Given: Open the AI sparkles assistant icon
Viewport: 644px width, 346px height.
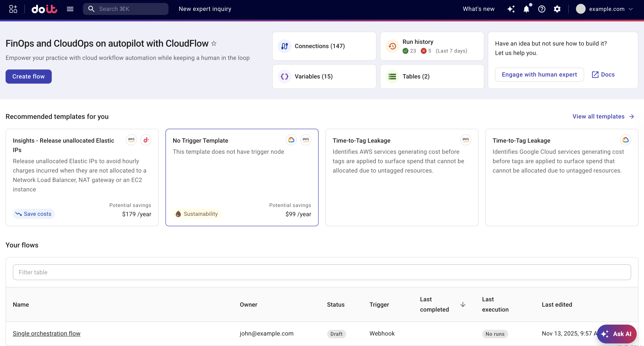Looking at the screenshot, I should [x=511, y=9].
